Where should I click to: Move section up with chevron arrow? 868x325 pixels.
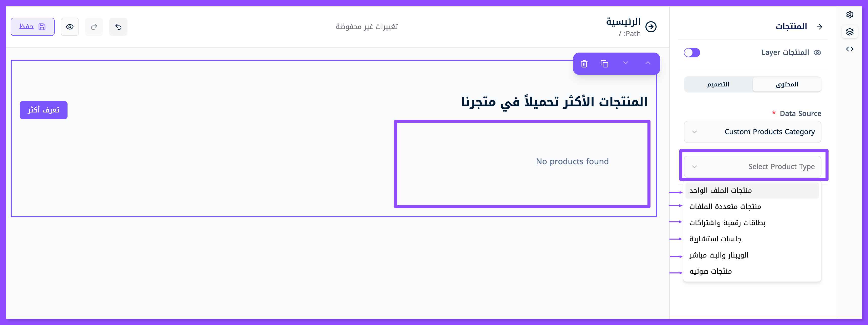pyautogui.click(x=648, y=63)
